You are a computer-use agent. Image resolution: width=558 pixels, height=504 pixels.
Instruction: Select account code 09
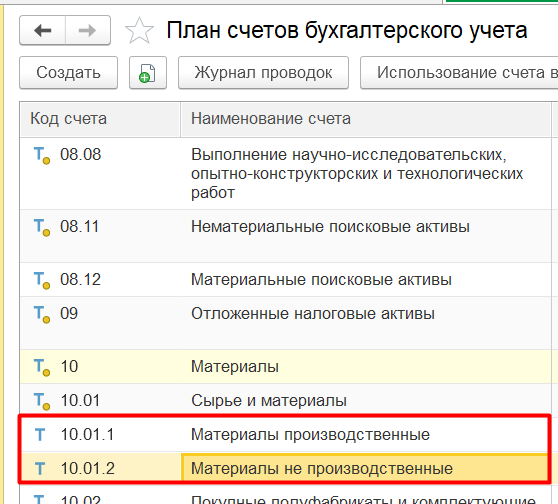[69, 314]
